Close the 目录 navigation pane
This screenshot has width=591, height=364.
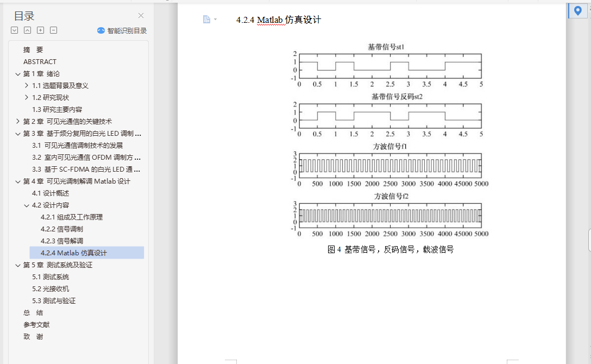[141, 15]
